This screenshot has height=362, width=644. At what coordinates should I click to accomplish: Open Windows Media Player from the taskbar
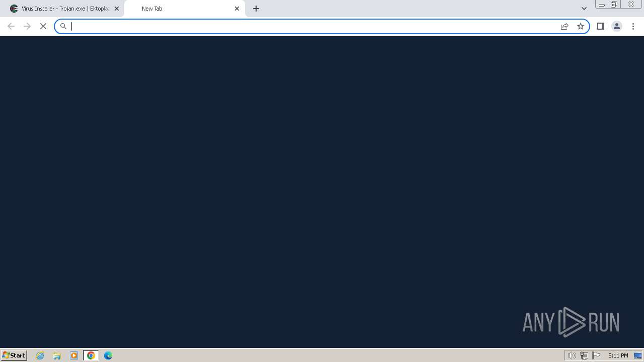[74, 355]
